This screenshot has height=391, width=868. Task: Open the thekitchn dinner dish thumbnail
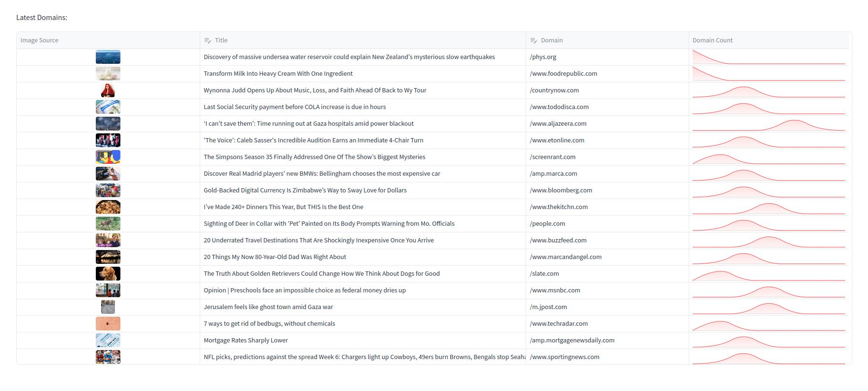pos(108,207)
